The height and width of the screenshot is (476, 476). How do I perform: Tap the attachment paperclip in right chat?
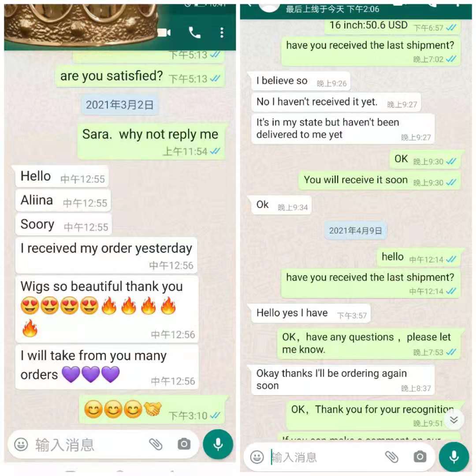(392, 457)
